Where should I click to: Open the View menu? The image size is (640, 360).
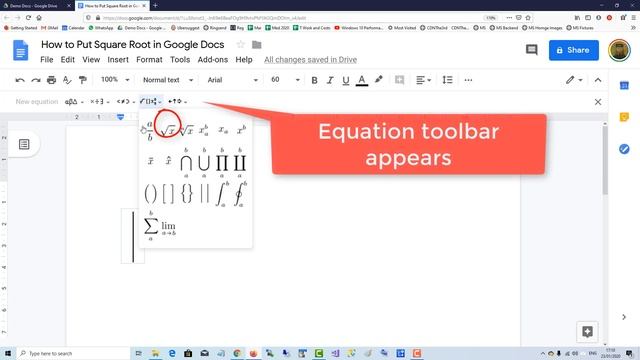click(x=91, y=60)
